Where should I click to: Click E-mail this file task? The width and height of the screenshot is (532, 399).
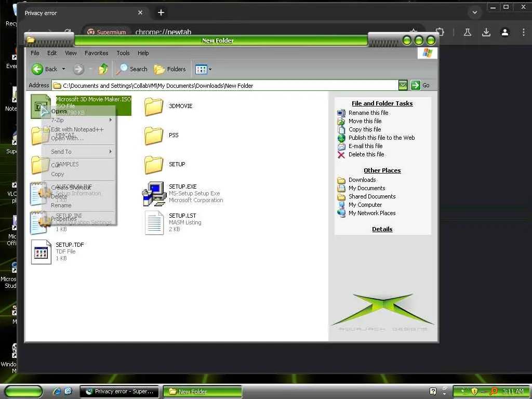coord(365,146)
